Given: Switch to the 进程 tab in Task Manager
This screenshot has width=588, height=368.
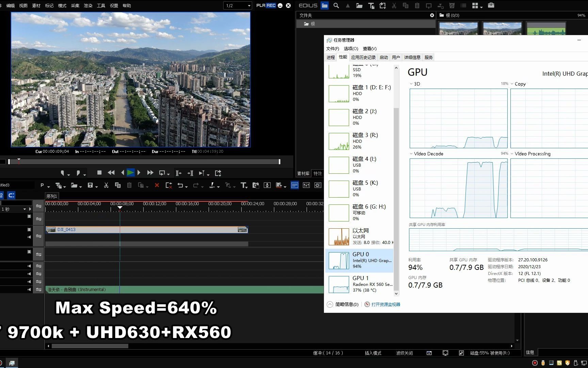Looking at the screenshot, I should [x=330, y=57].
